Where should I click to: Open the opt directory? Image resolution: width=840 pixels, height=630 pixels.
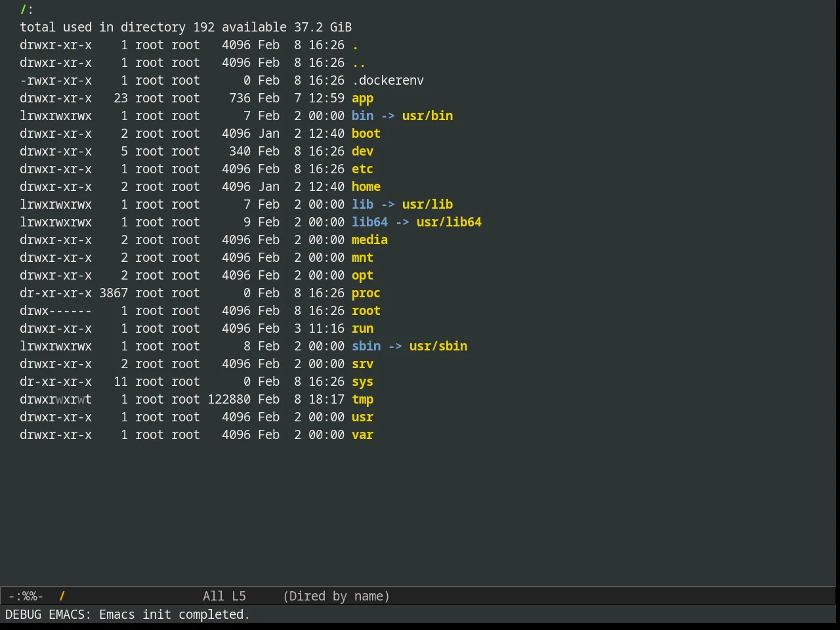tap(362, 276)
